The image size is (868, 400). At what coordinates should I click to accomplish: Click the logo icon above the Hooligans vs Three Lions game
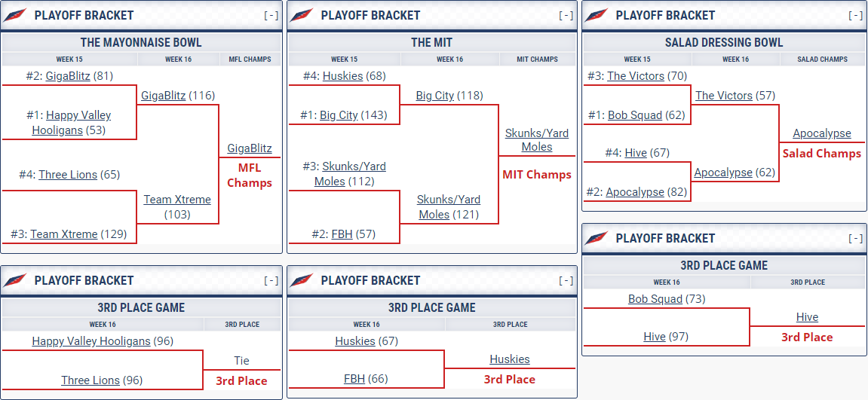(x=16, y=280)
